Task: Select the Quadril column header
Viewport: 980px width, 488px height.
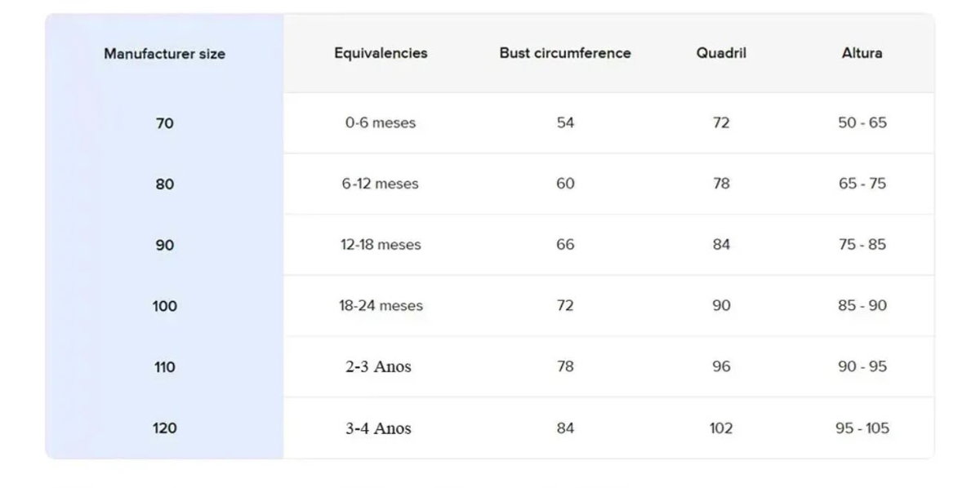Action: click(x=721, y=53)
